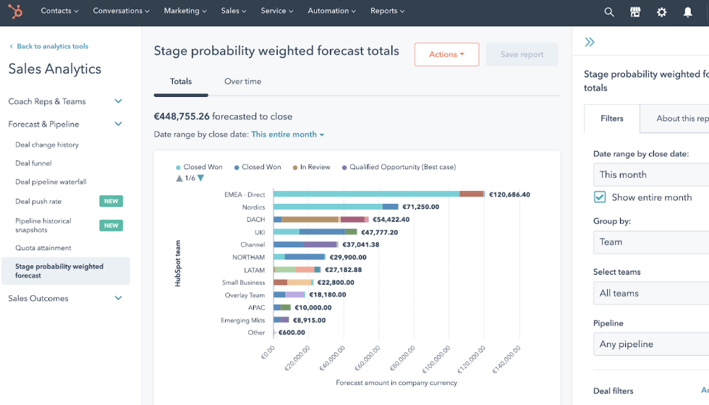Viewport: 709px width, 405px height.
Task: Collapse the right panel with double chevron
Action: click(x=590, y=42)
